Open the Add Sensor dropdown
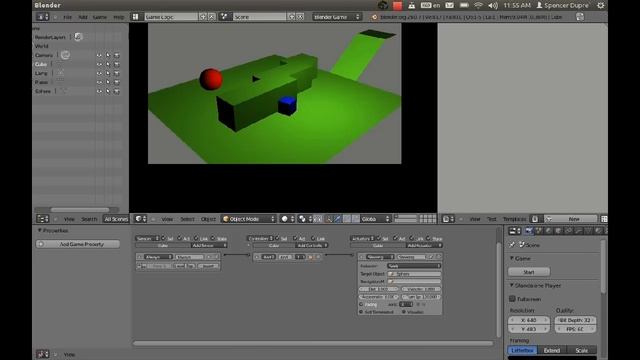Screen dimensions: 640x360 [x=209, y=245]
